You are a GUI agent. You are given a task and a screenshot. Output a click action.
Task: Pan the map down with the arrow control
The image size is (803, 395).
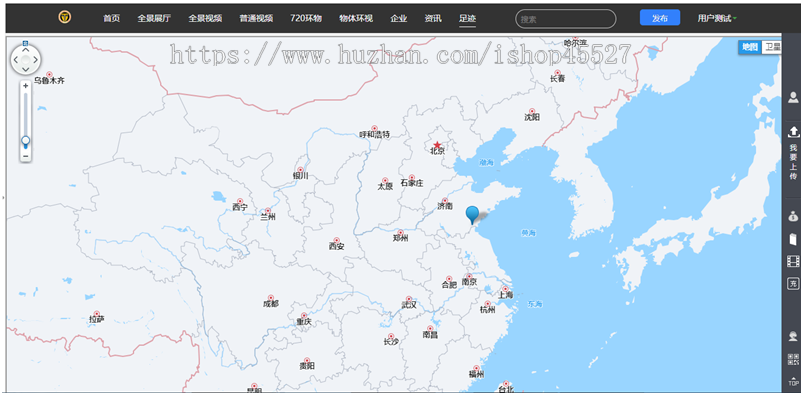(x=26, y=70)
